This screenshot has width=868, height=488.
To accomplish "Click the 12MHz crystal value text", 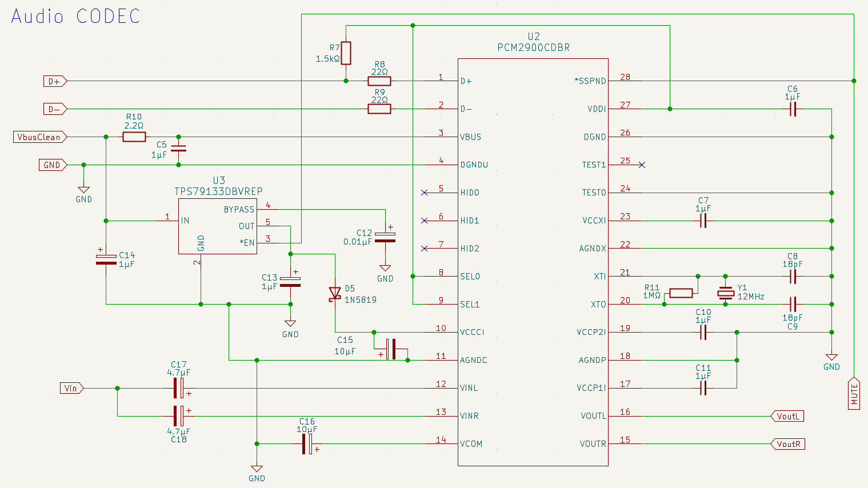I will (x=751, y=297).
